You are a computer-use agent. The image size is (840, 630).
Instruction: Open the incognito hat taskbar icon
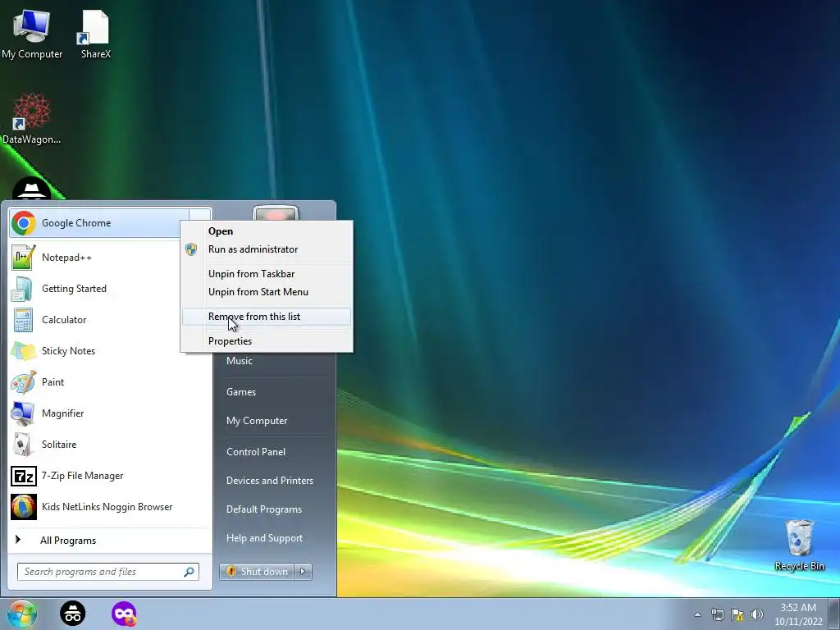pyautogui.click(x=72, y=614)
